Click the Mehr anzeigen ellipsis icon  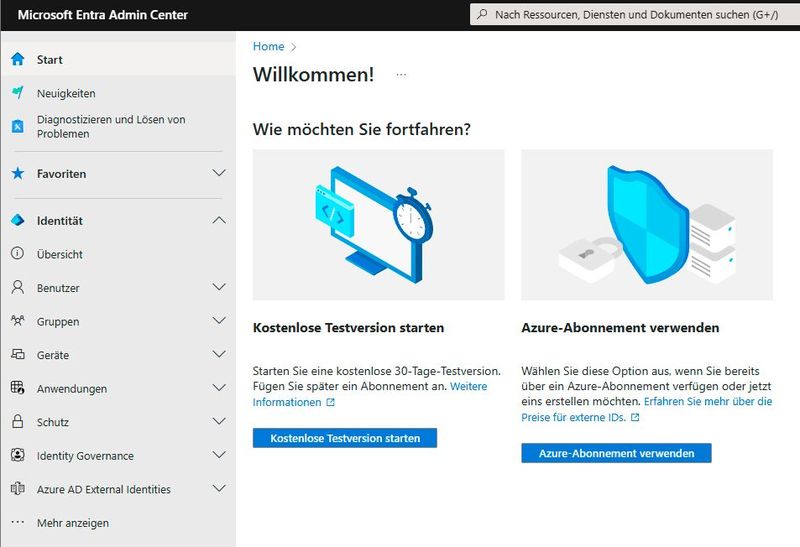(x=17, y=523)
